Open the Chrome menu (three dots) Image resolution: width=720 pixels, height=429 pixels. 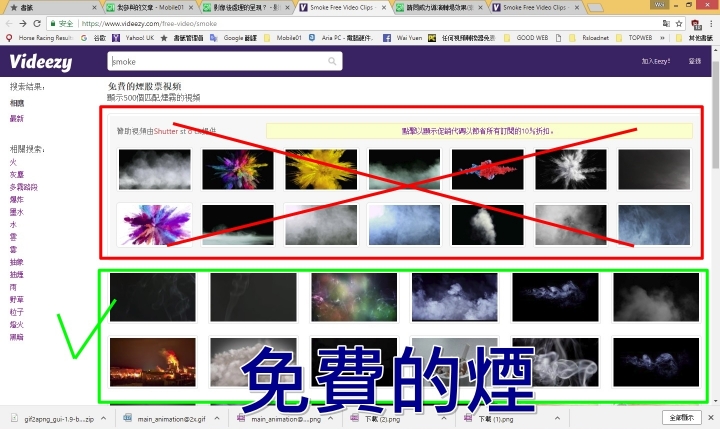pos(712,23)
